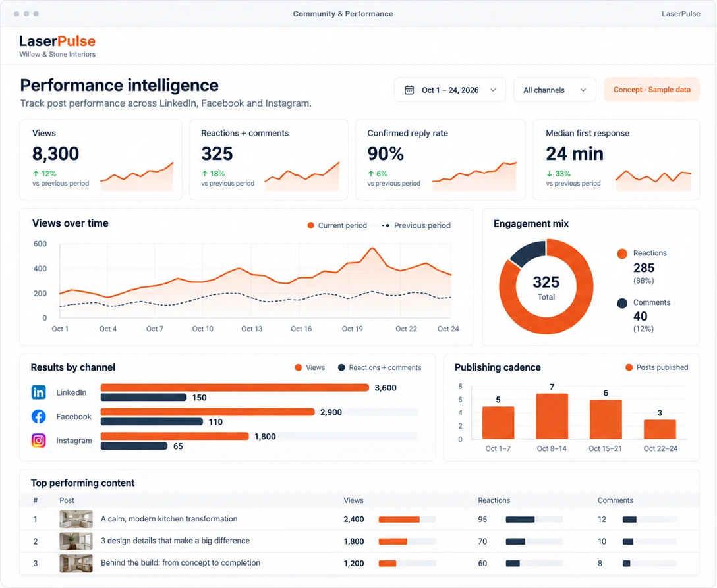Click the 70 reactions cell in row 2
The image size is (717, 588).
[482, 541]
